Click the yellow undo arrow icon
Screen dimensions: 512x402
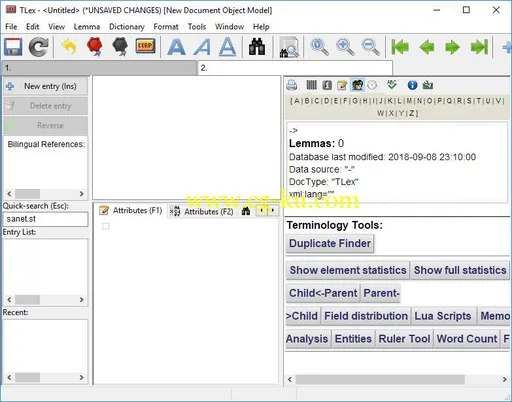[x=69, y=47]
